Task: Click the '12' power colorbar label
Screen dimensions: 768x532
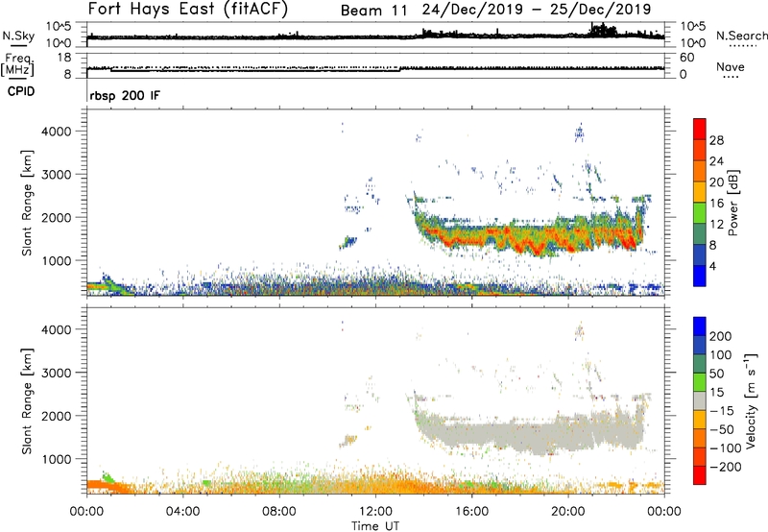Action: [716, 225]
